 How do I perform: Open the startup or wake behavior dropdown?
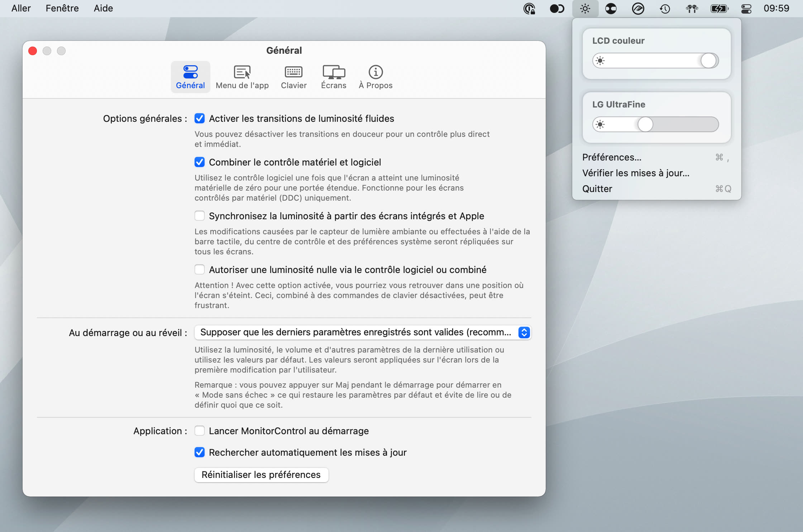click(362, 332)
